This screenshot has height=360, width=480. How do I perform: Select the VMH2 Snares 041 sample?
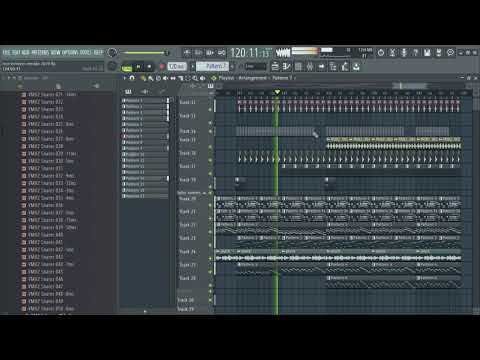[42, 242]
